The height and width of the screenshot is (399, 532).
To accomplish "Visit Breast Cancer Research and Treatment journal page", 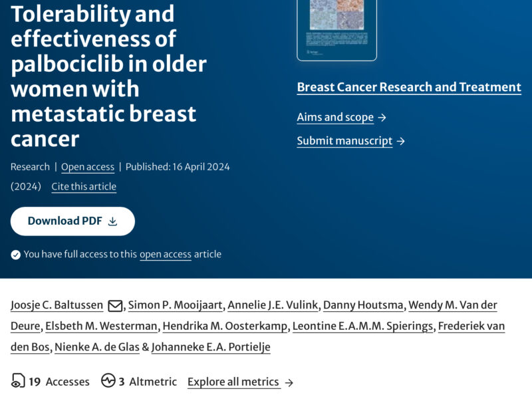I will (408, 86).
